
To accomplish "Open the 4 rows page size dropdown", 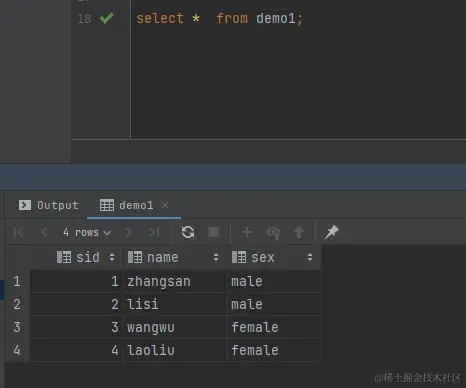I will click(87, 232).
